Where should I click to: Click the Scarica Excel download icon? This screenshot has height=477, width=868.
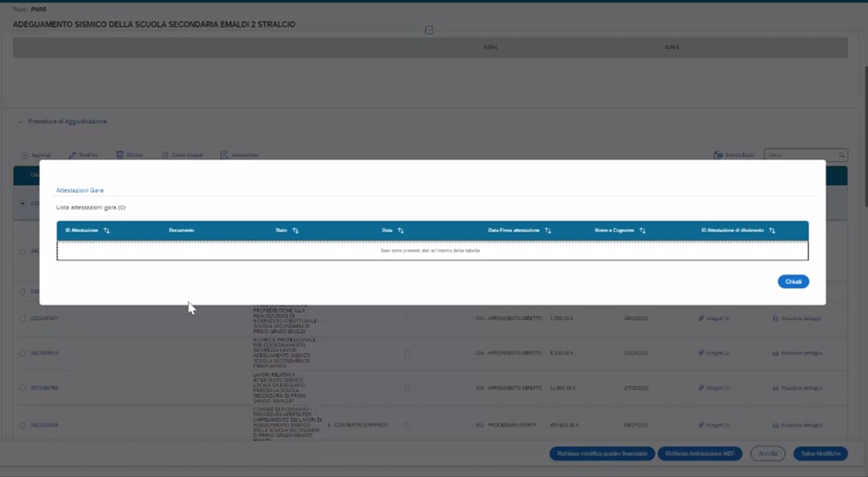pyautogui.click(x=718, y=155)
